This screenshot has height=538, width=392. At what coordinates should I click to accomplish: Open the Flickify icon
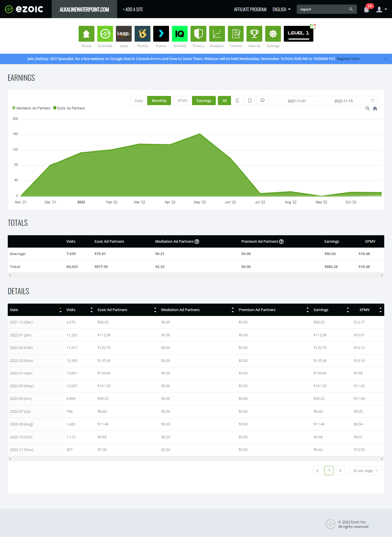click(142, 34)
